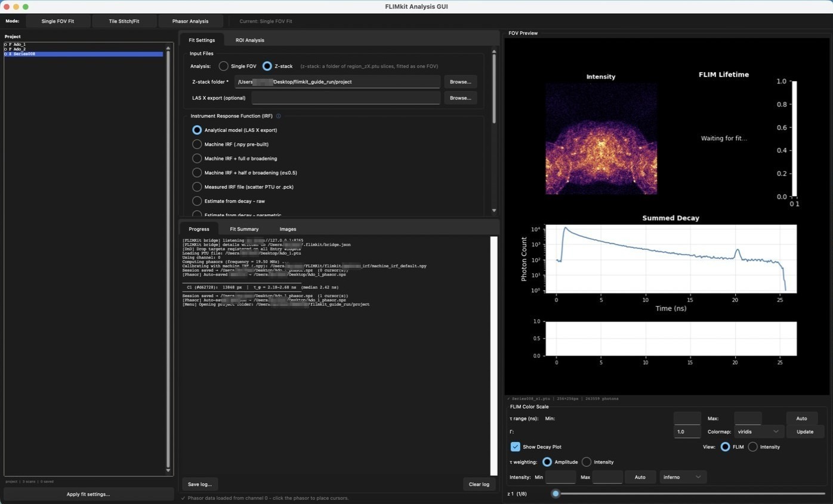The width and height of the screenshot is (833, 504).
Task: Click Browse for Z-stack folder
Action: 460,82
